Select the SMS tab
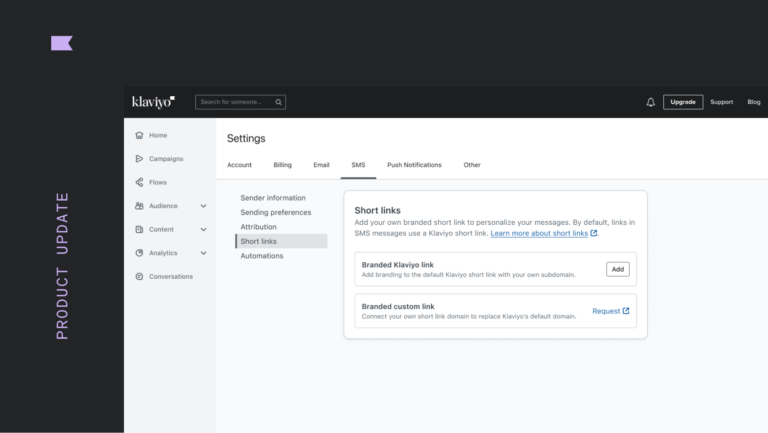Screen dimensions: 768x433 pyautogui.click(x=358, y=165)
